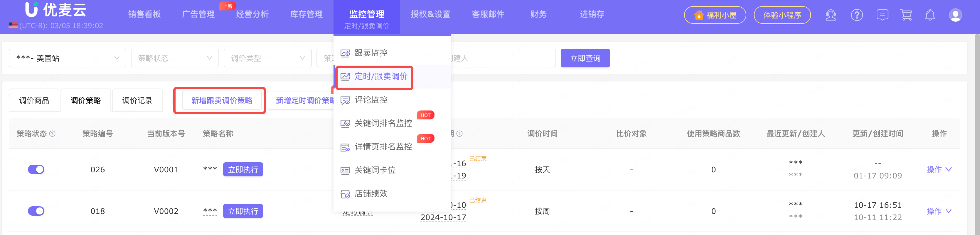This screenshot has height=235, width=980.
Task: Click 立即执行 for strategy 018
Action: pos(243,211)
